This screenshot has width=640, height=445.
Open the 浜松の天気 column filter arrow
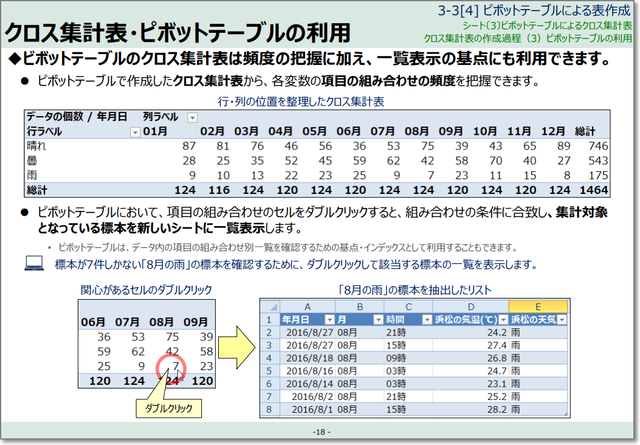click(560, 318)
